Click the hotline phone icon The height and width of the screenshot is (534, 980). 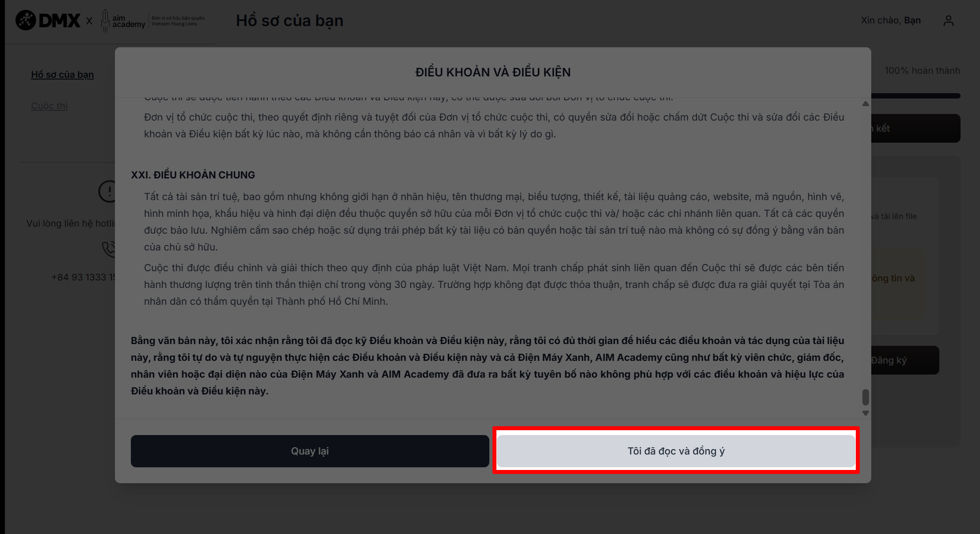point(109,249)
